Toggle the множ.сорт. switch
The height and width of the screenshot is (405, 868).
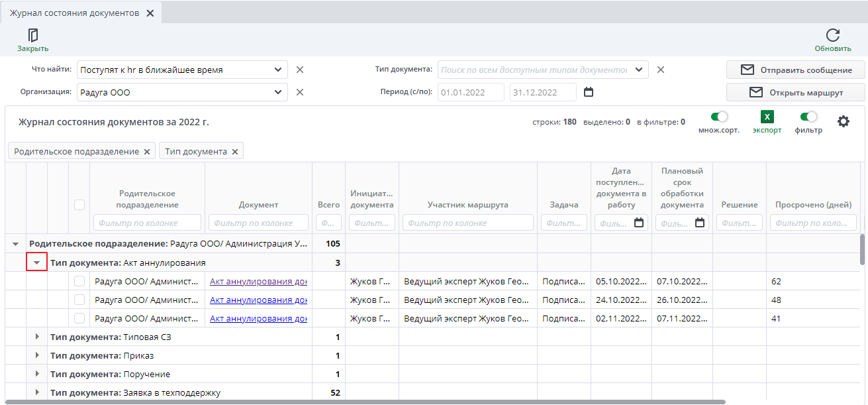click(718, 117)
